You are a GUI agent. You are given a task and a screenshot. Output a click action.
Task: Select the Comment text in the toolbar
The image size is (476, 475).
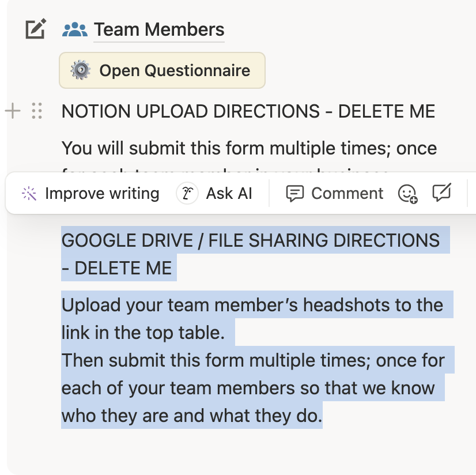[x=347, y=193]
